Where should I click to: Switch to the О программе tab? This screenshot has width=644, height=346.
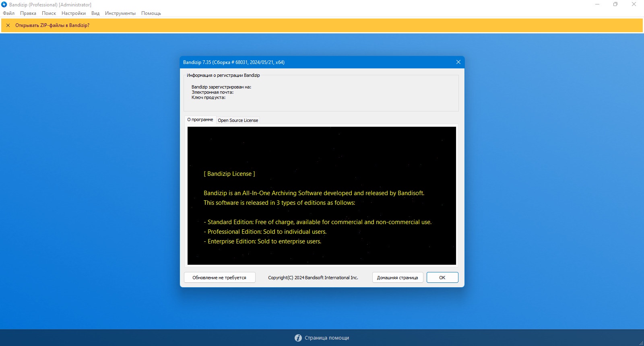(x=200, y=120)
